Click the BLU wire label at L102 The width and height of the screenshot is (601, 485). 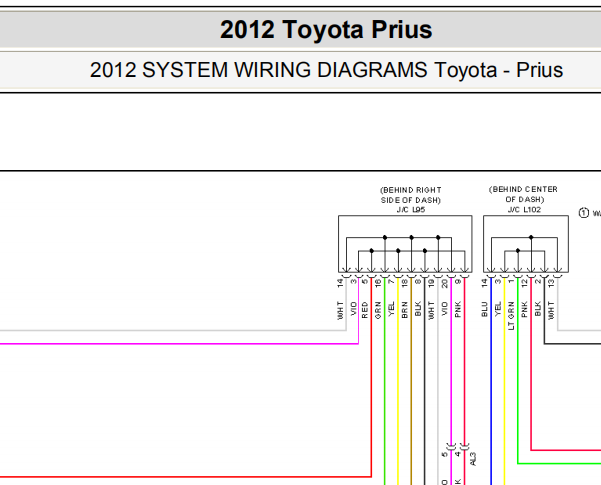pos(484,309)
